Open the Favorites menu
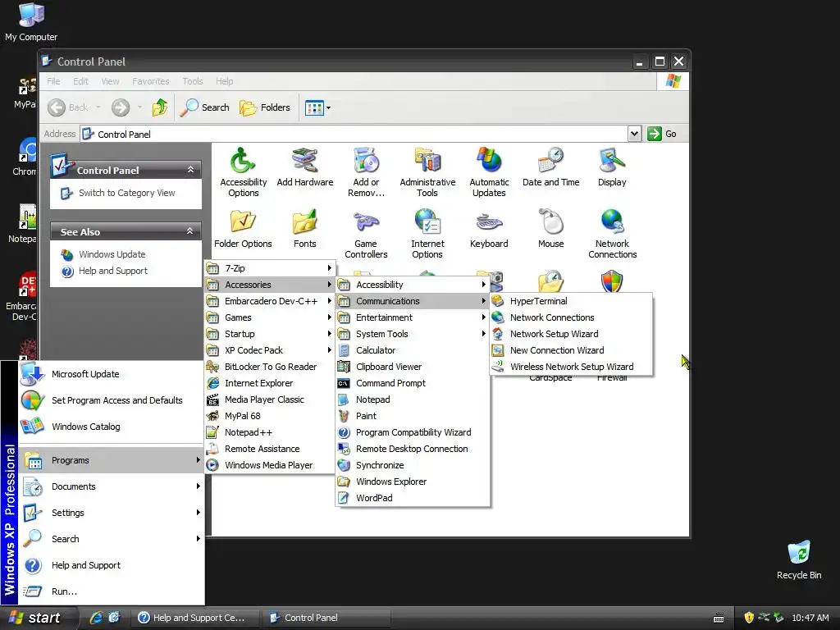This screenshot has width=840, height=630. coord(151,81)
